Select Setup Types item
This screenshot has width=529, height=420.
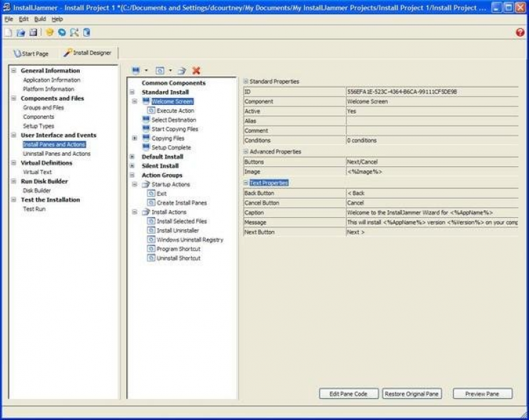(39, 125)
